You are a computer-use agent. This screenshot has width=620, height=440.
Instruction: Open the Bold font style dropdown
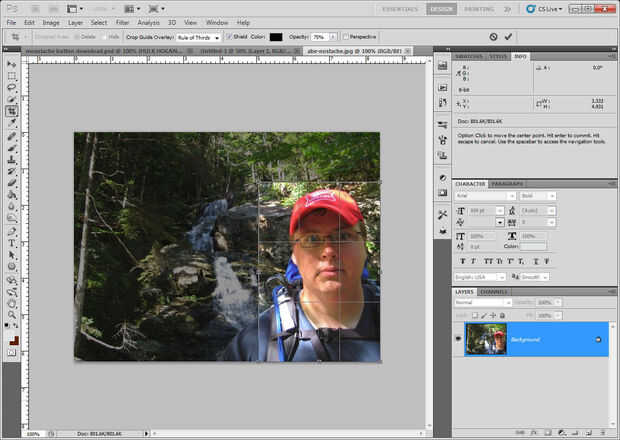point(538,196)
